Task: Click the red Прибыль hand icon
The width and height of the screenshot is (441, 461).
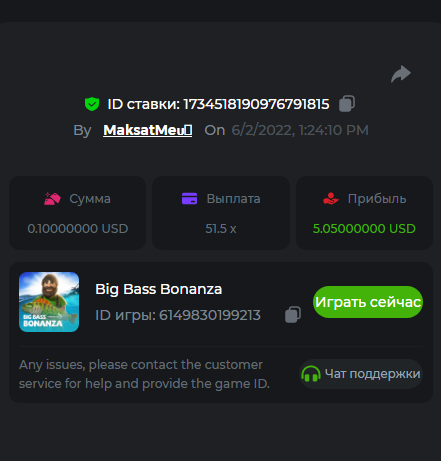Action: pyautogui.click(x=331, y=199)
